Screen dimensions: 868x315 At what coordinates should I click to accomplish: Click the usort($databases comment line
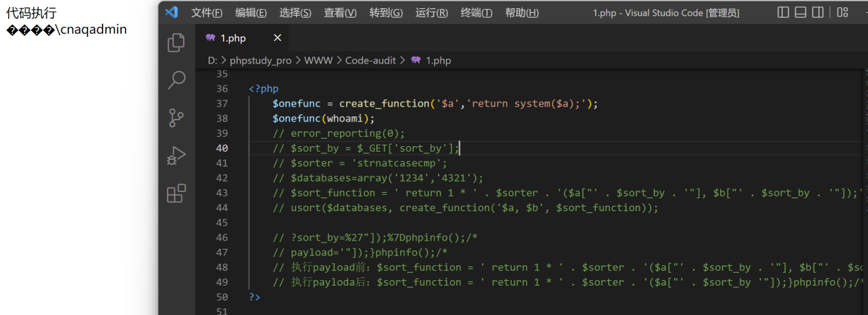465,208
